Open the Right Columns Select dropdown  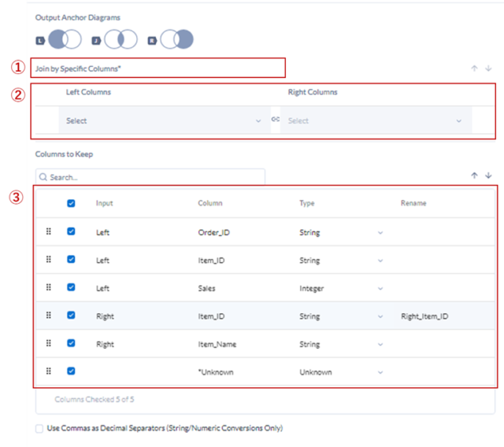376,120
